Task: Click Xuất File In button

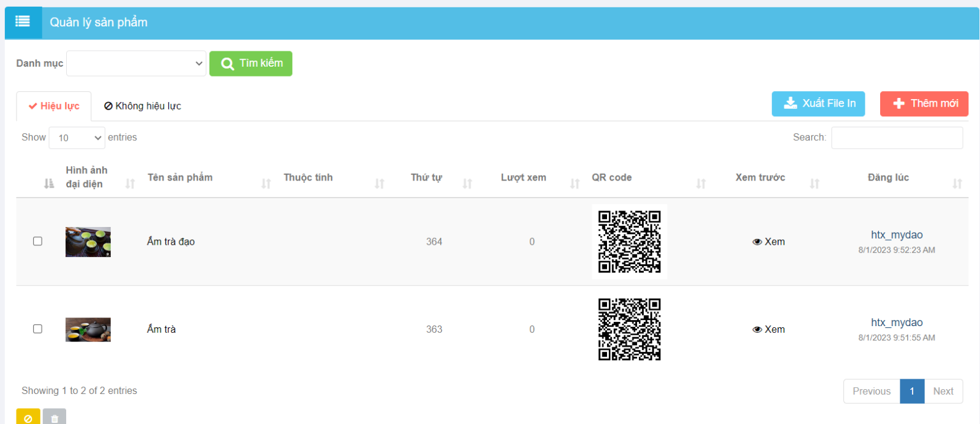Action: coord(818,103)
